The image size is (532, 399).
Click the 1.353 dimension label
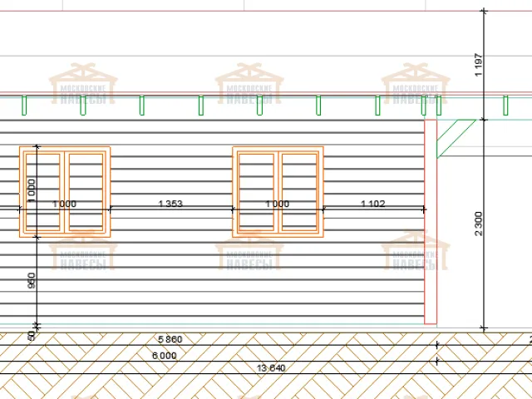click(170, 204)
